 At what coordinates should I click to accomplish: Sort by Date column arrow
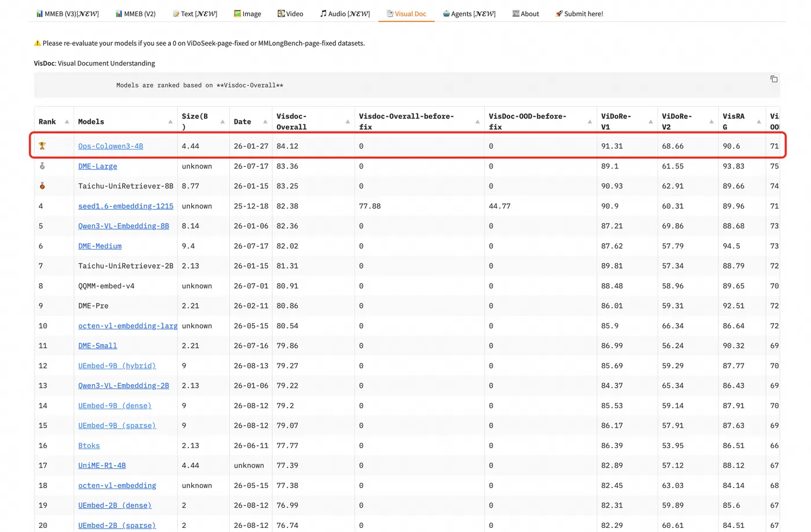265,122
